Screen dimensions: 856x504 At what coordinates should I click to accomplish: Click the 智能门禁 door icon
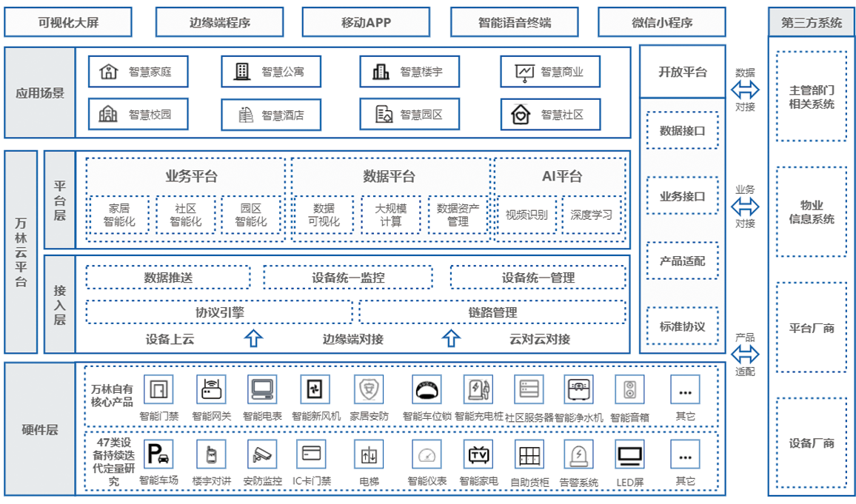coord(159,390)
